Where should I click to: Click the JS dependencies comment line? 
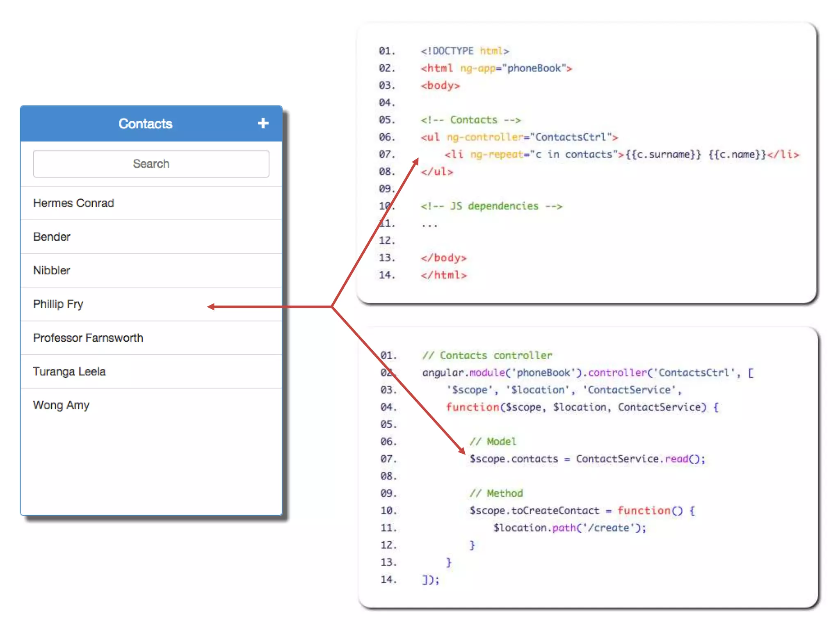(x=491, y=206)
